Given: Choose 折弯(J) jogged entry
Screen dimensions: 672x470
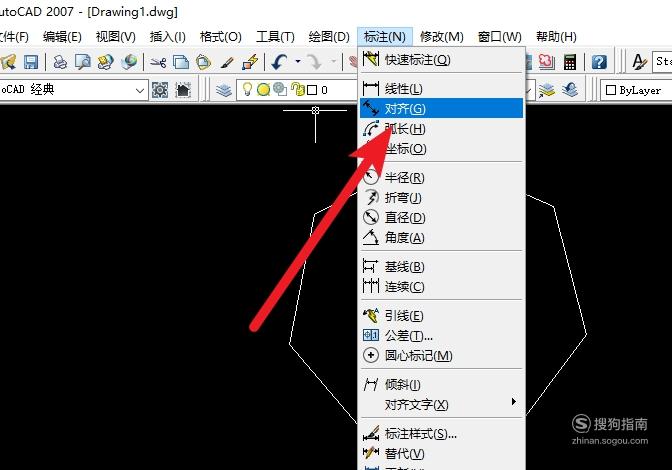Looking at the screenshot, I should [441, 198].
